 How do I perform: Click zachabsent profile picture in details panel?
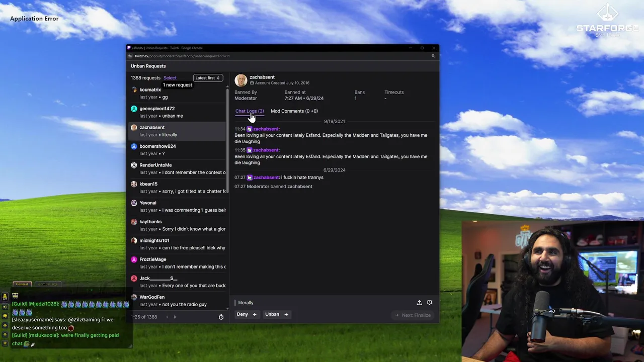pyautogui.click(x=241, y=80)
